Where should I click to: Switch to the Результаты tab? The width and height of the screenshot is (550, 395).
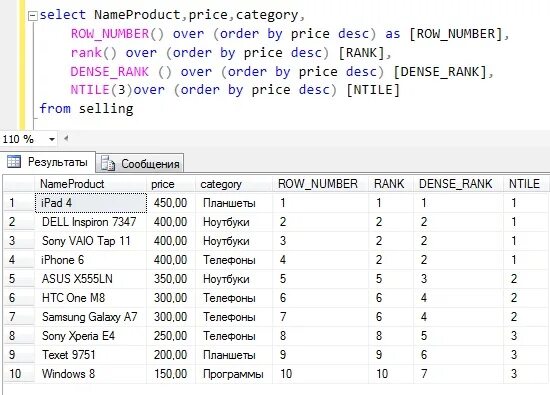[x=48, y=162]
